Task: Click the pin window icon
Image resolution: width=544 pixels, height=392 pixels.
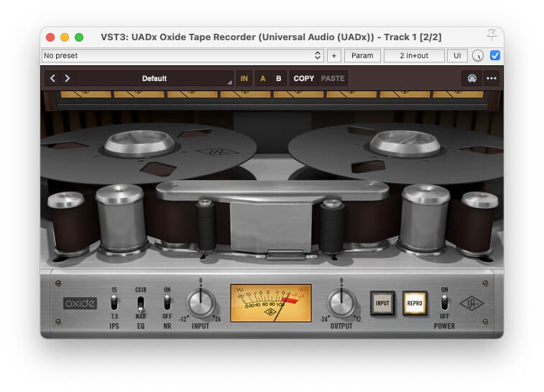Action: 492,36
